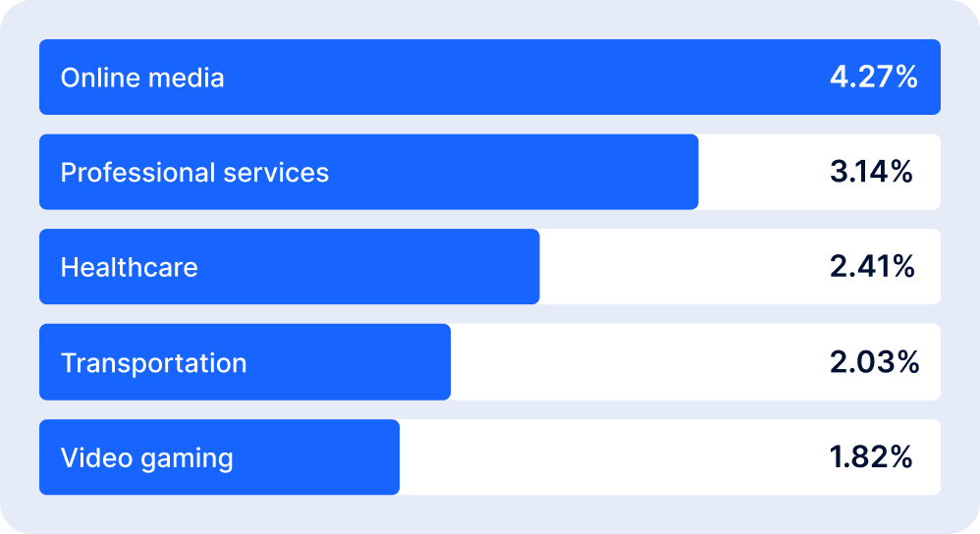Select the 3.14% percentage value
This screenshot has height=534, width=980.
coord(872,173)
